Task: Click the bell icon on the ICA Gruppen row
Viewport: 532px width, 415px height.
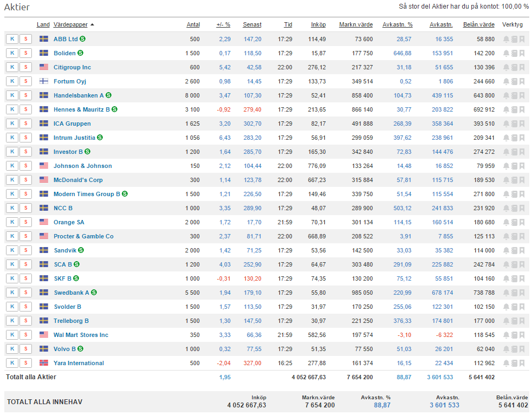Action: tap(506, 124)
